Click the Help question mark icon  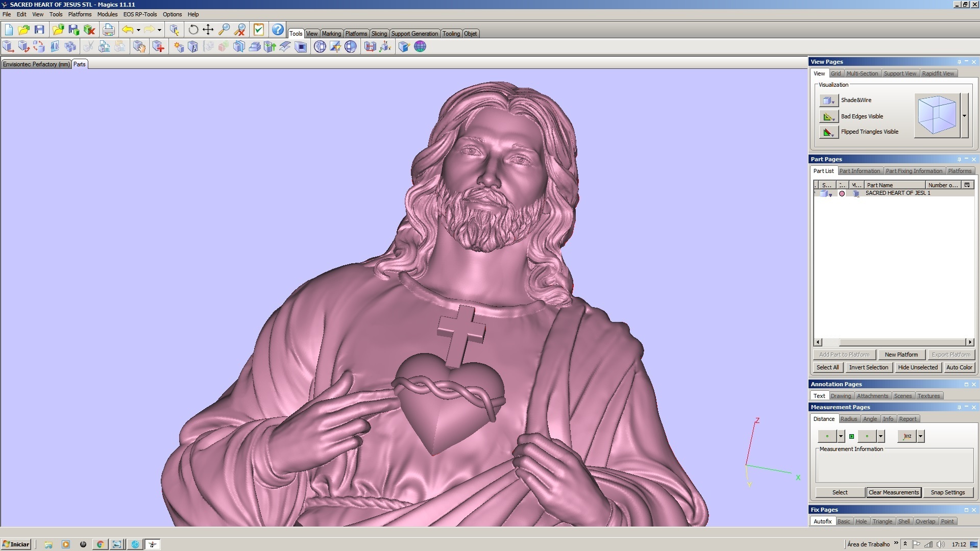point(277,30)
